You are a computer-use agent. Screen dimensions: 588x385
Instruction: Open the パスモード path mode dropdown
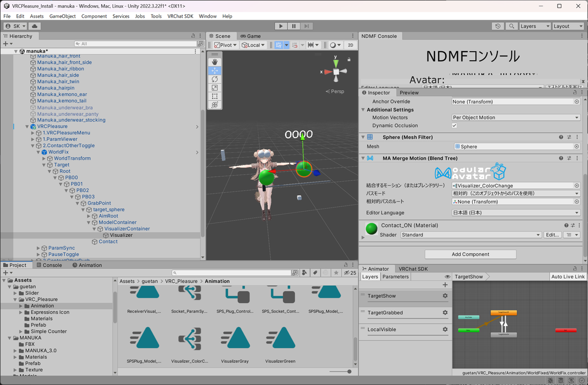(x=515, y=193)
